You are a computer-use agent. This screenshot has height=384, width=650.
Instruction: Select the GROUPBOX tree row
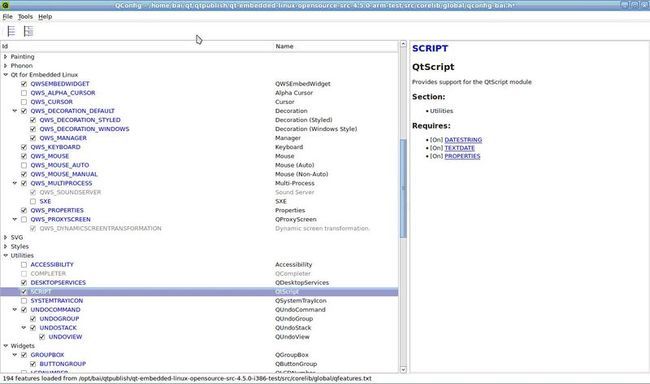pos(199,355)
